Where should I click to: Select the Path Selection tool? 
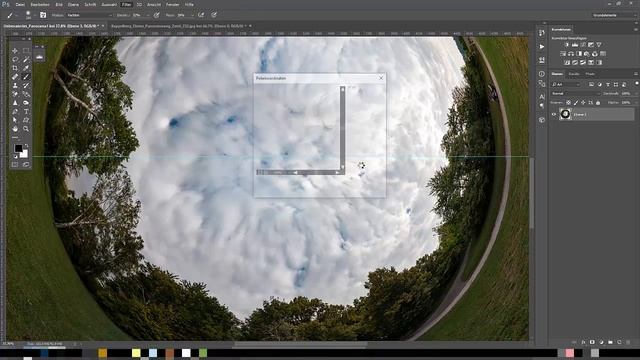pos(15,120)
